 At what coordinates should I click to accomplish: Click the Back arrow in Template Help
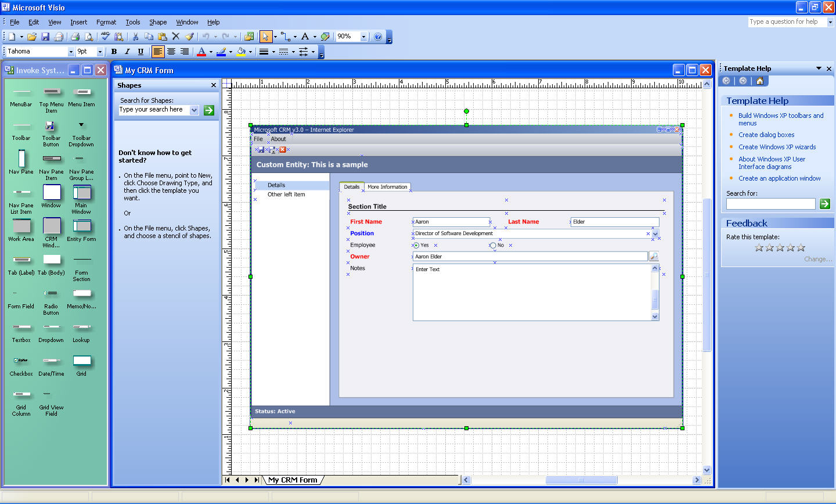pos(726,81)
